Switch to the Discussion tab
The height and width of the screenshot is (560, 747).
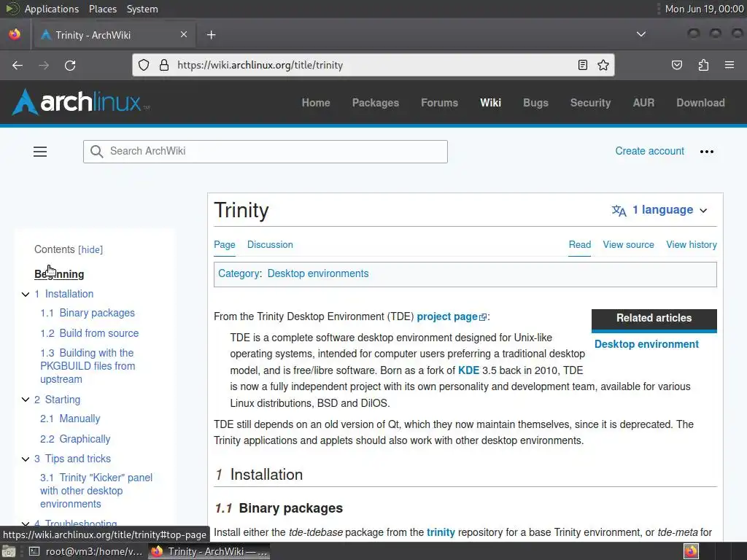(x=270, y=244)
